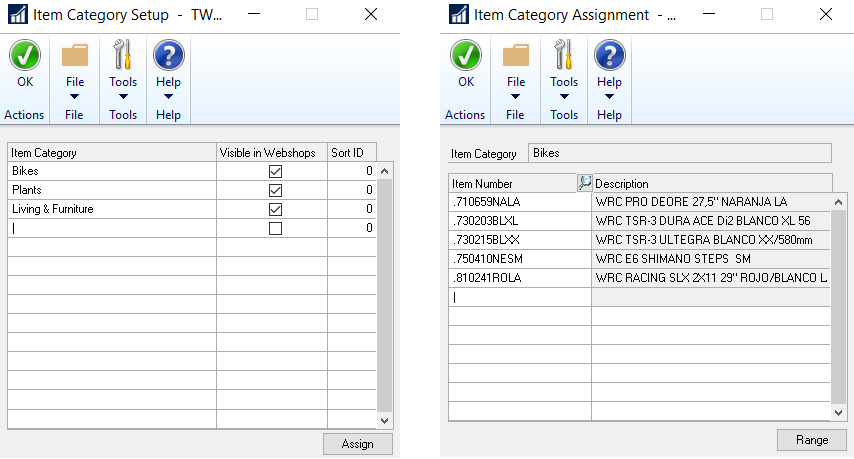Click the Item Category field showing Bikes
854x459 pixels.
pyautogui.click(x=680, y=153)
